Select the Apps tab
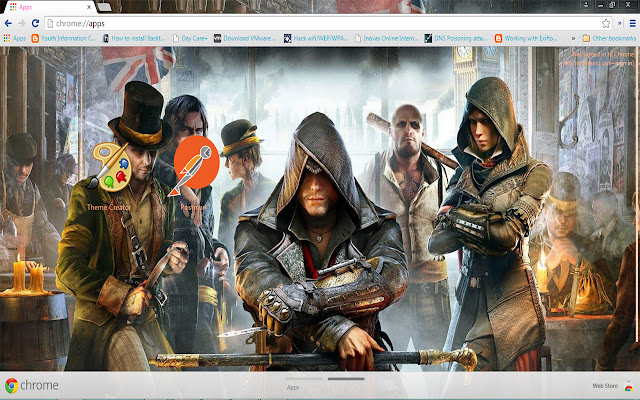Screen dimensions: 640x400 coord(48,7)
